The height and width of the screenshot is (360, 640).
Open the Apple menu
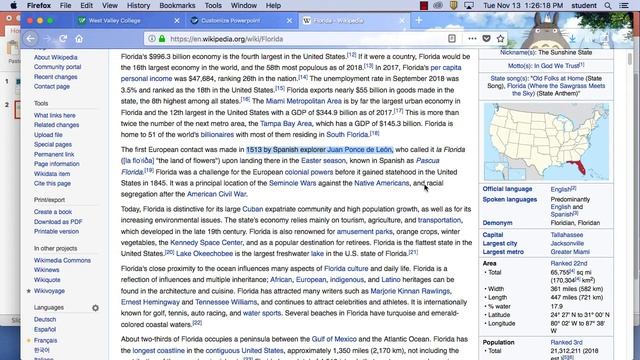coord(13,5)
